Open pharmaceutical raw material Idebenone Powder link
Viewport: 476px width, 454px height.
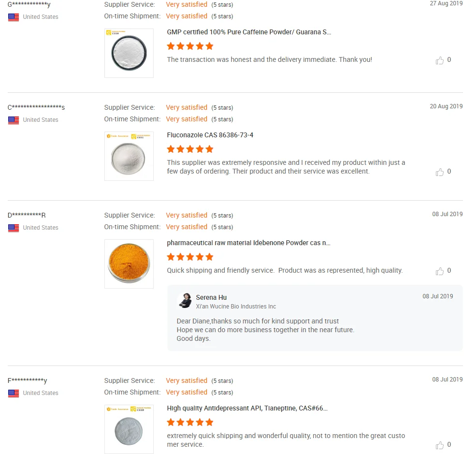[x=249, y=243]
